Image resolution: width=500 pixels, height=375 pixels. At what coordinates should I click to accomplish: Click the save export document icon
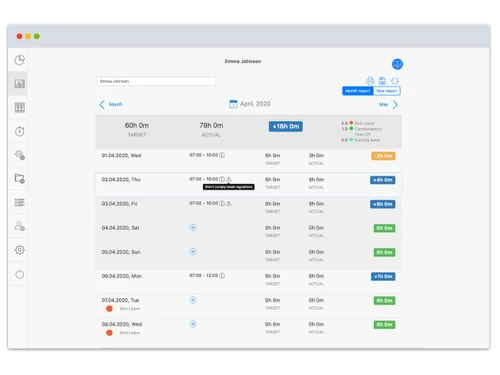(382, 81)
